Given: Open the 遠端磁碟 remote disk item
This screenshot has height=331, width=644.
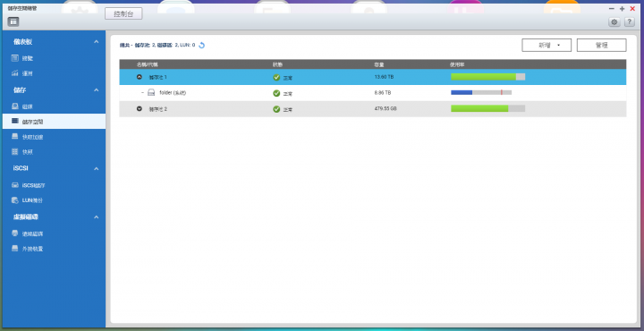Looking at the screenshot, I should pyautogui.click(x=54, y=233).
